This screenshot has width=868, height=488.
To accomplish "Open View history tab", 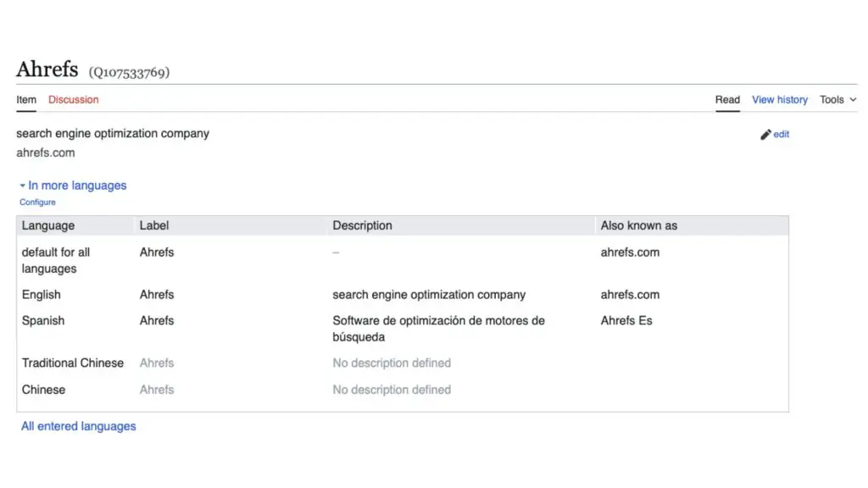I will coord(780,100).
